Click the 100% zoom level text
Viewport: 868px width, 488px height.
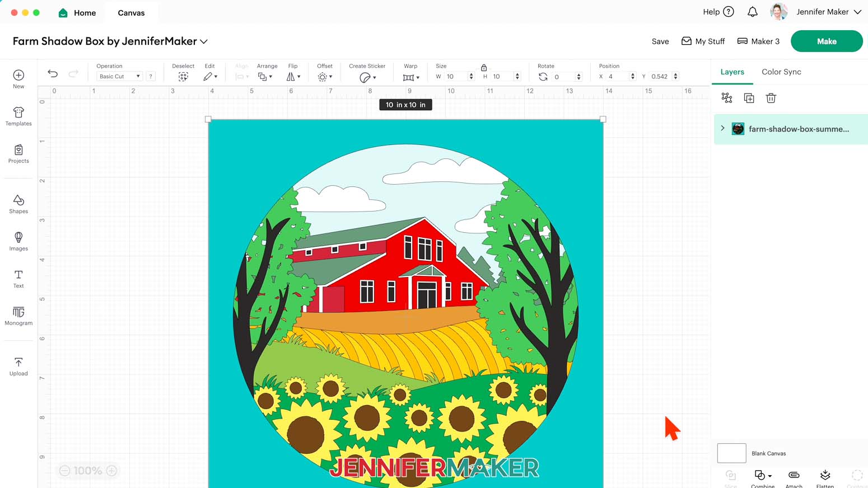pos(88,471)
